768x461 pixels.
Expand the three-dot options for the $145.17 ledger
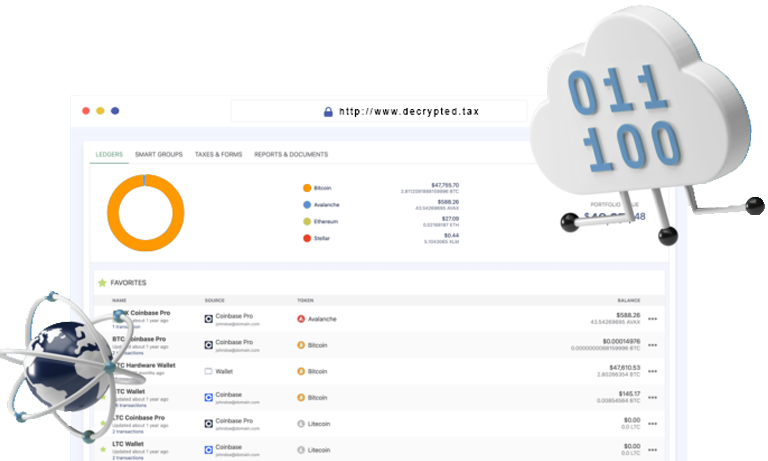click(x=653, y=397)
